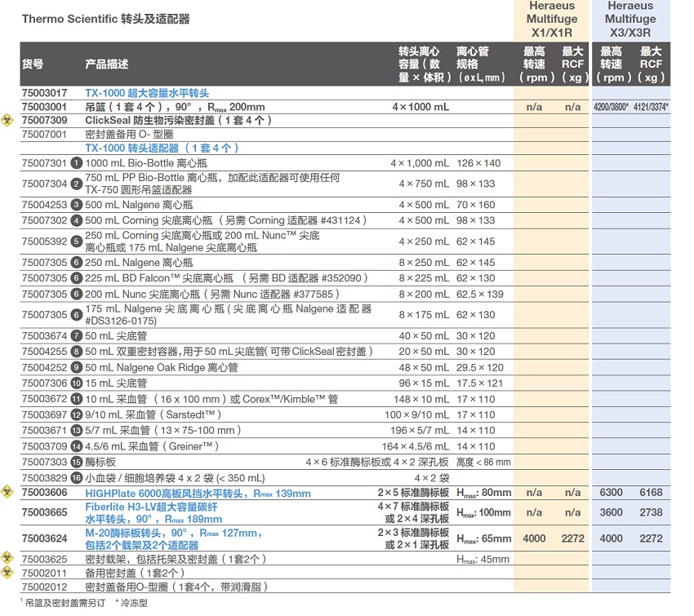Click the 40 × 50 mL capacity cell
Image resolution: width=694 pixels, height=616 pixels.
point(424,335)
